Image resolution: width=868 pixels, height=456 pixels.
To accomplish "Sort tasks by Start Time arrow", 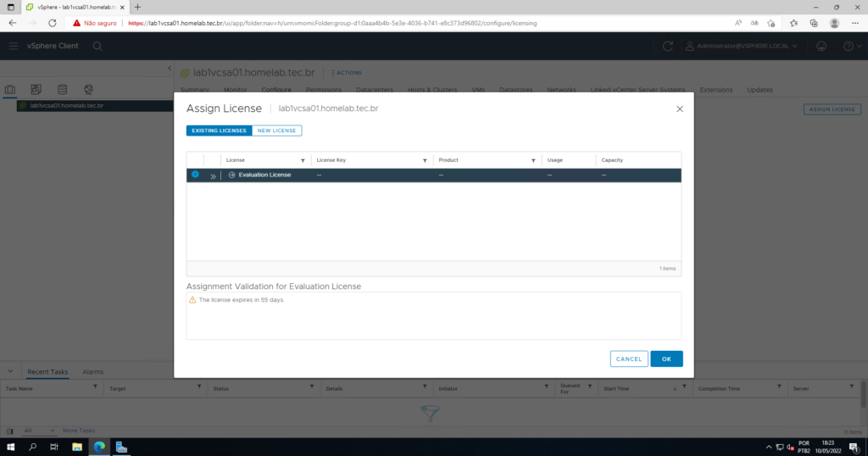I will click(x=675, y=388).
